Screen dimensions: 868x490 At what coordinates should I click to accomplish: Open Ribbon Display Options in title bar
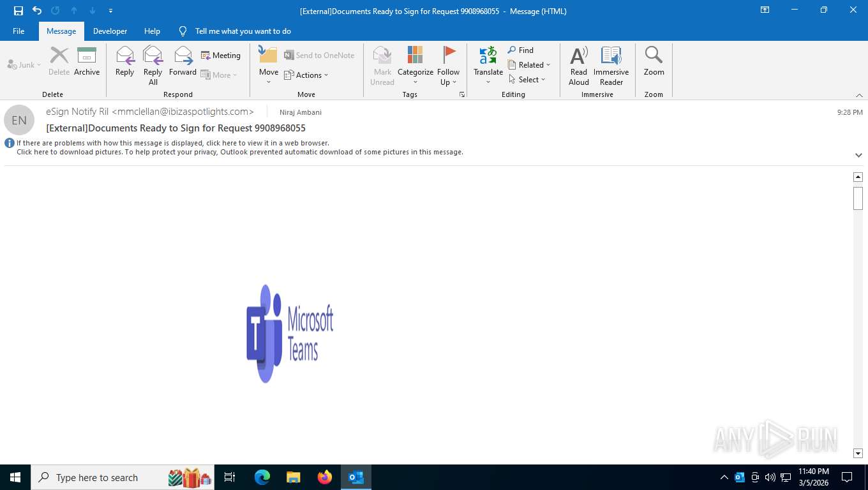tap(765, 10)
